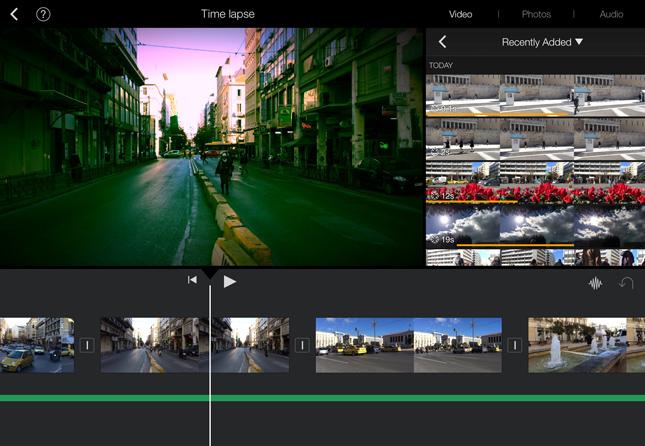Jump playhead to start of timeline
The height and width of the screenshot is (446, 645).
pyautogui.click(x=192, y=280)
